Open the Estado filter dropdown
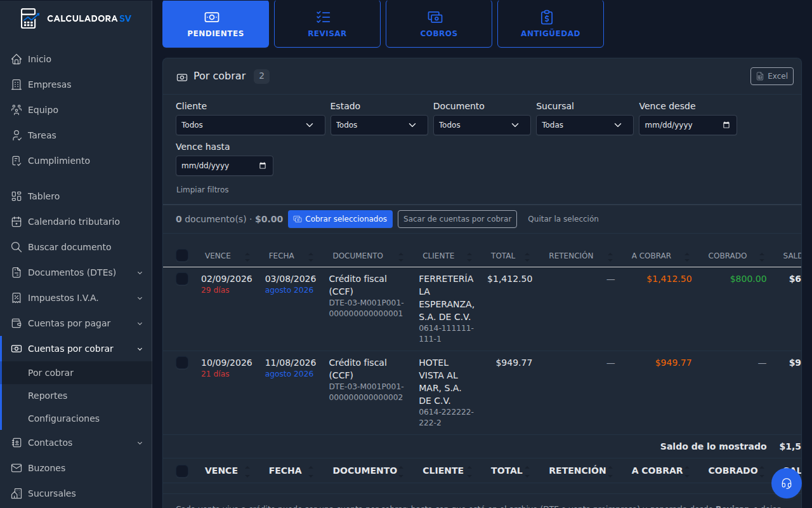Viewport: 812px width, 508px height. (x=379, y=125)
